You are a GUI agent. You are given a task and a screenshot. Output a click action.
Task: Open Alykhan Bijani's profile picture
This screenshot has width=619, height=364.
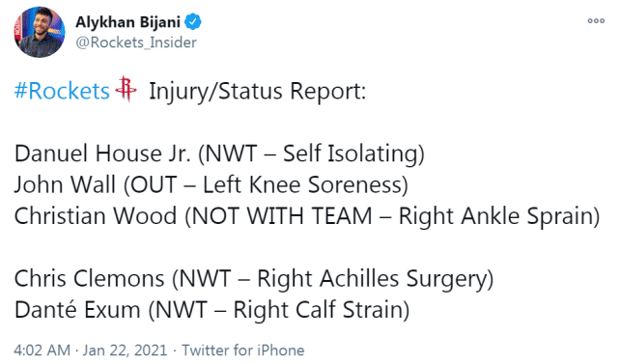40,32
